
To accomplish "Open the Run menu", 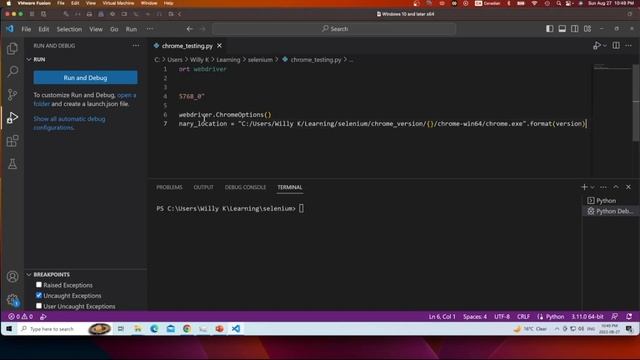I will pos(131,29).
